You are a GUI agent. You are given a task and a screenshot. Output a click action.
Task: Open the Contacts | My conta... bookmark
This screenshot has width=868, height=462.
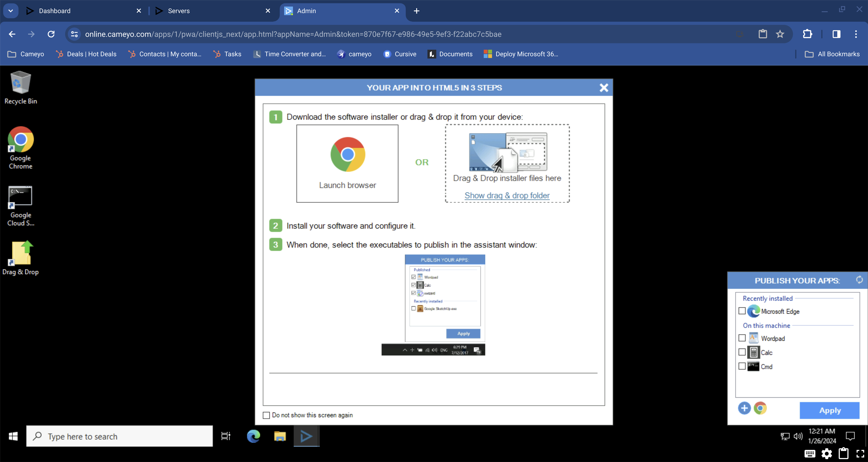165,54
